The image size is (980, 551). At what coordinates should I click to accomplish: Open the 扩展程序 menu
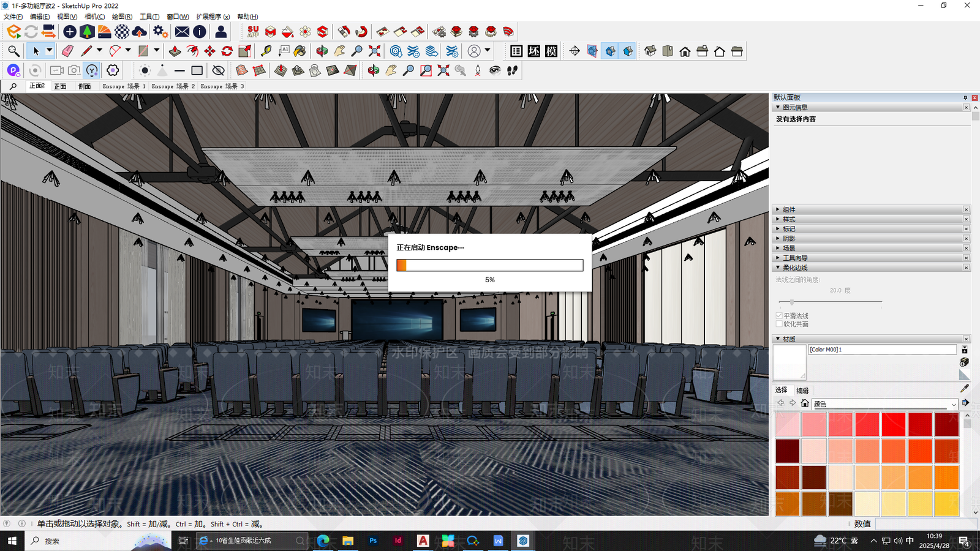213,17
